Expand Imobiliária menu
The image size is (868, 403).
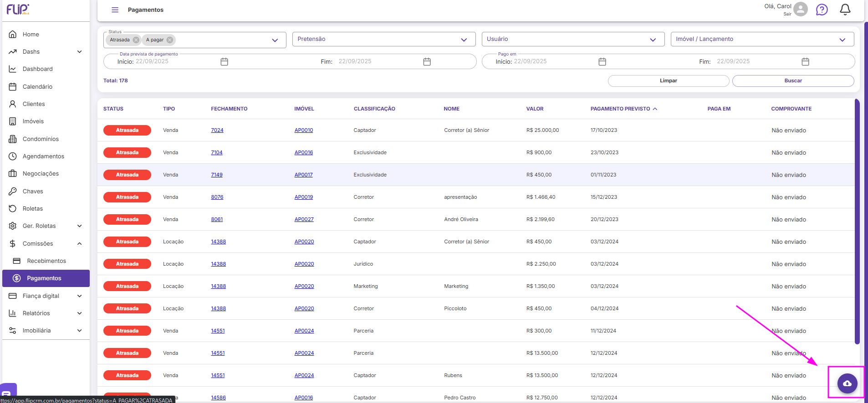pyautogui.click(x=46, y=331)
